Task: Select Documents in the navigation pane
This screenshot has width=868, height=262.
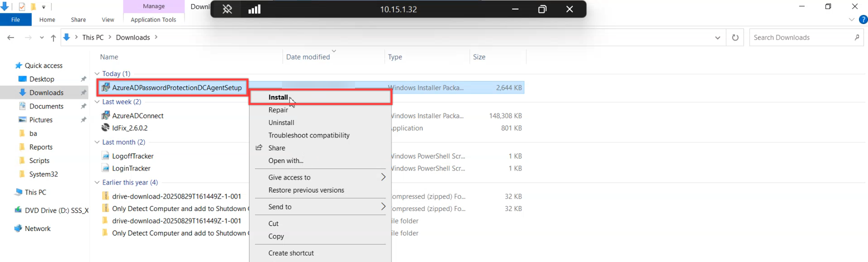Action: pyautogui.click(x=46, y=106)
